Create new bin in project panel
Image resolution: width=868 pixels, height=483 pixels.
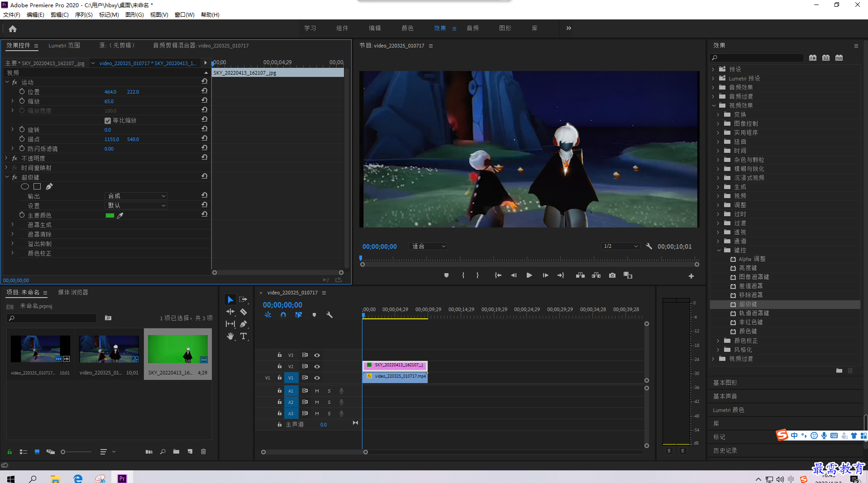pos(176,451)
